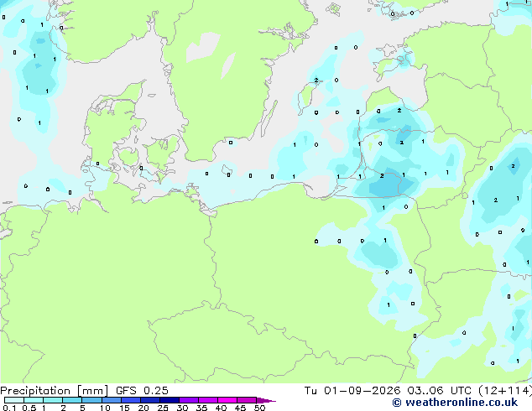Click the 25–30 mm dark blue swatch
This screenshot has height=411, width=532.
click(170, 400)
